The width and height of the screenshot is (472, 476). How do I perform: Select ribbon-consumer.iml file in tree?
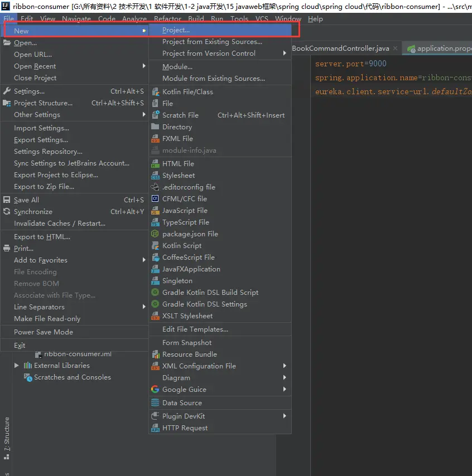point(78,354)
